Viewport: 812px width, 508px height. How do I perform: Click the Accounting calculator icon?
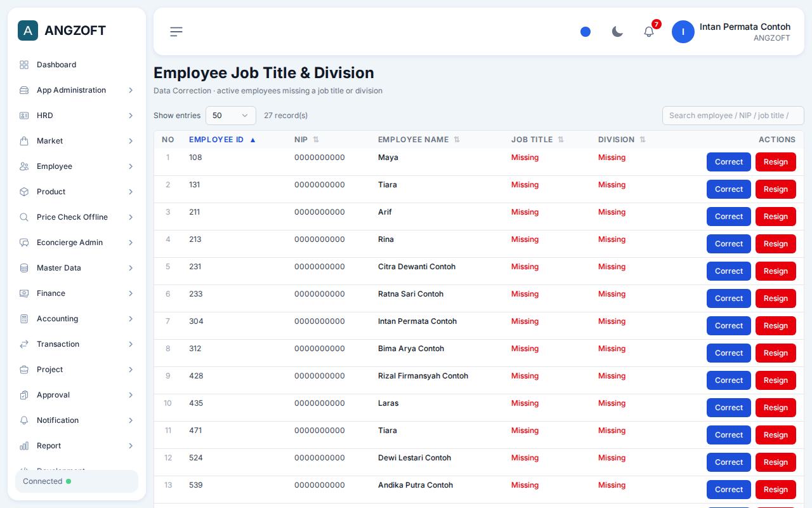tap(24, 319)
